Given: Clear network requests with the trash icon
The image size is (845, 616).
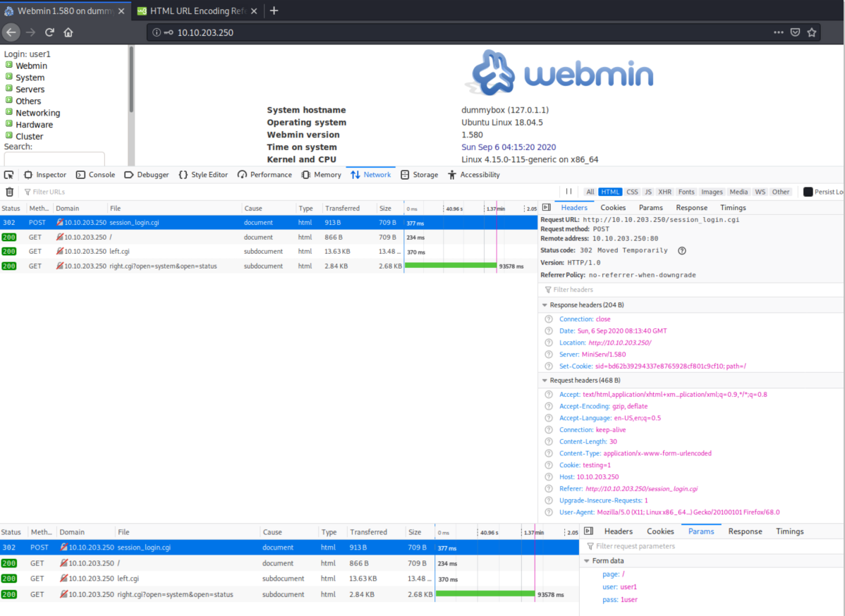Looking at the screenshot, I should point(9,192).
